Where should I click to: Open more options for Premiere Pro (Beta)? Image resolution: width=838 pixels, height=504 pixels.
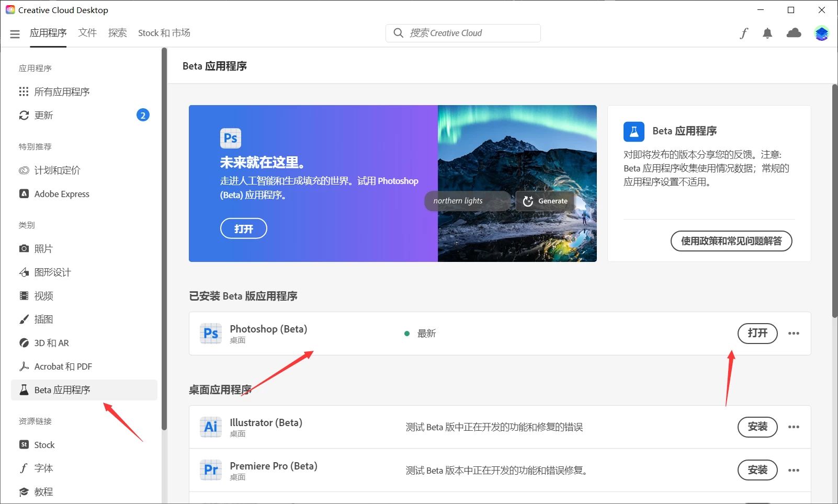[794, 471]
